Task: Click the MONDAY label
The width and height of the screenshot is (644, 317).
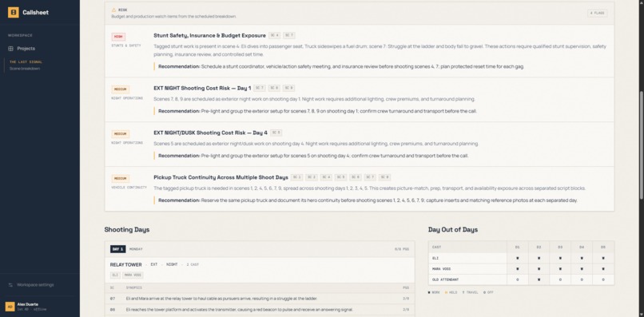Action: coord(136,249)
